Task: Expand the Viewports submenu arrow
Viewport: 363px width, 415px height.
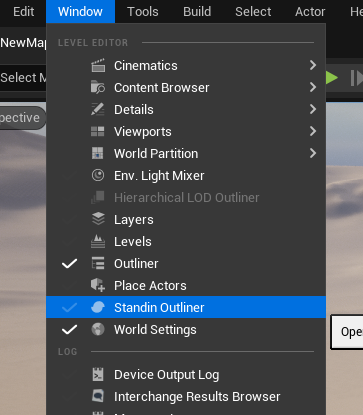Action: (x=313, y=131)
